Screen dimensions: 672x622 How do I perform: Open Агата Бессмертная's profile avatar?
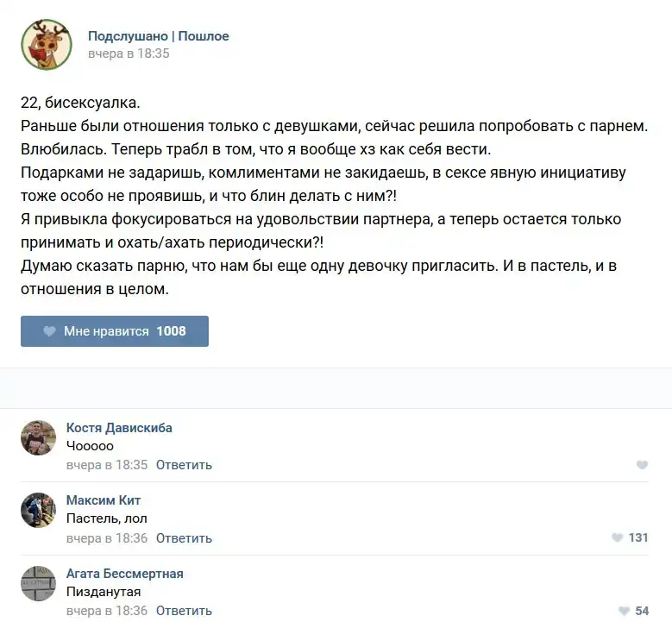pyautogui.click(x=38, y=584)
